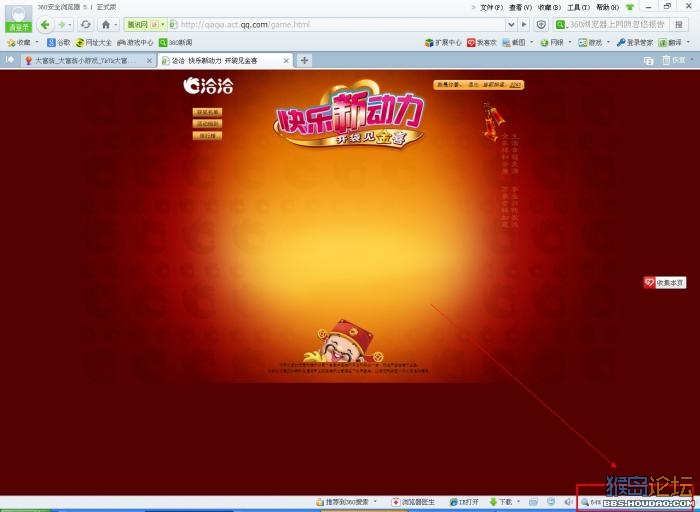
Task: Click the zoom magnifier in the status bar
Action: click(585, 502)
